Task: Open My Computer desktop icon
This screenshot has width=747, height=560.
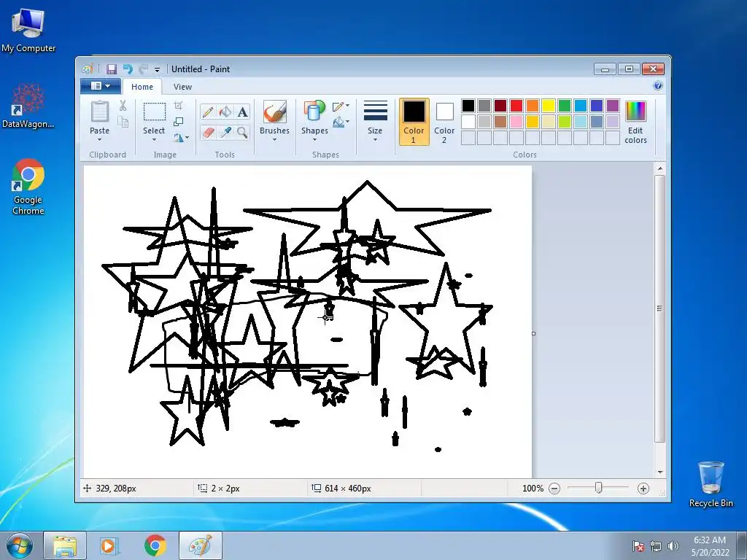Action: point(28,29)
